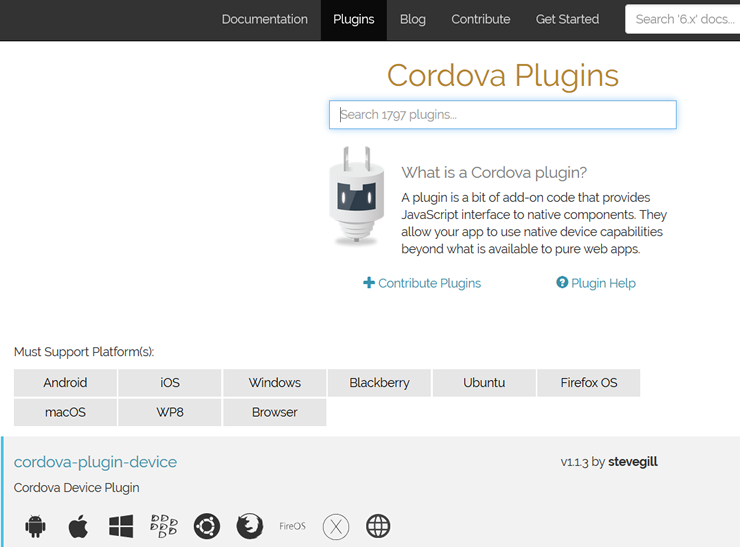
Task: Click the 'Cordova Device Plugin' description text
Action: (76, 488)
